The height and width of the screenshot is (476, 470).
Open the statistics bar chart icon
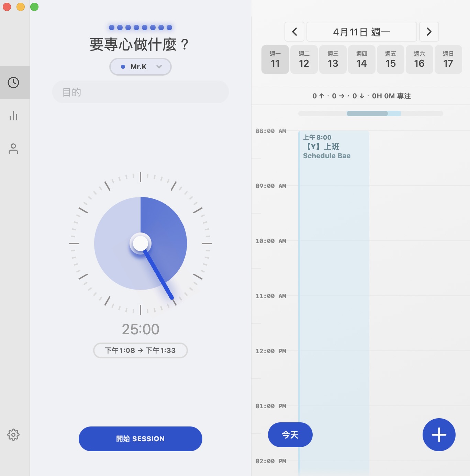point(13,116)
